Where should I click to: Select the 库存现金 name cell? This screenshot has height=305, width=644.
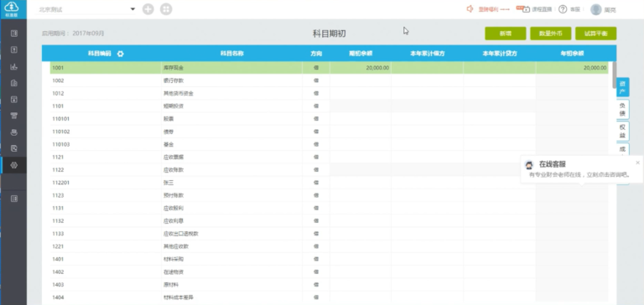(231, 68)
